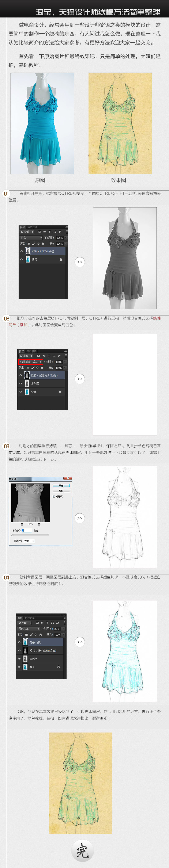Zoom in preview in 最小值 dialog

tap(39, 524)
